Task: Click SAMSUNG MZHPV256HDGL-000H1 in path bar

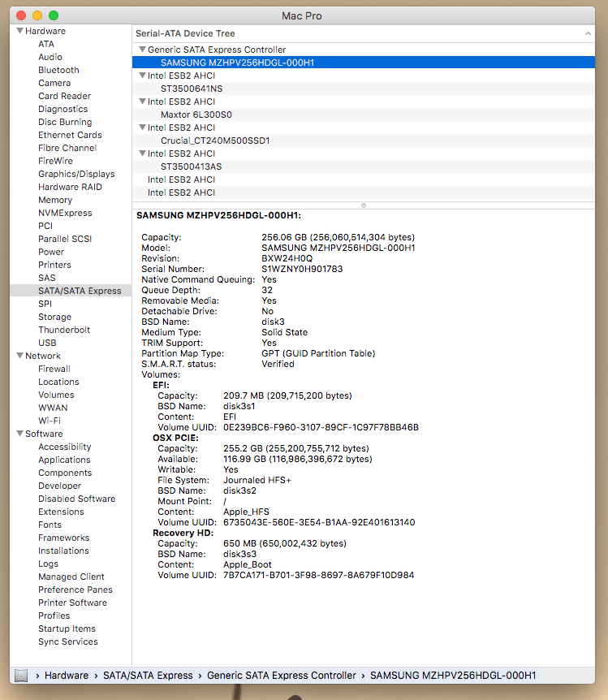Action: [x=453, y=676]
